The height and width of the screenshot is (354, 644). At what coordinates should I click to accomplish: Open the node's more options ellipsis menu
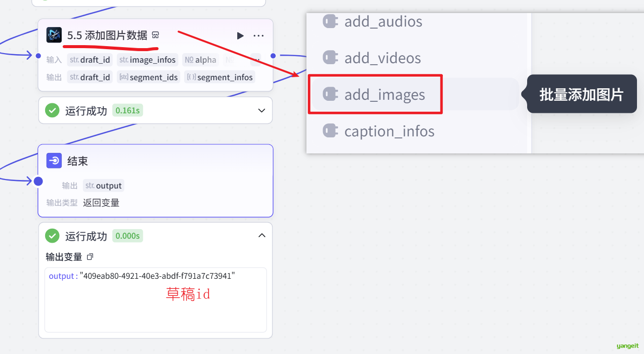[x=258, y=35]
